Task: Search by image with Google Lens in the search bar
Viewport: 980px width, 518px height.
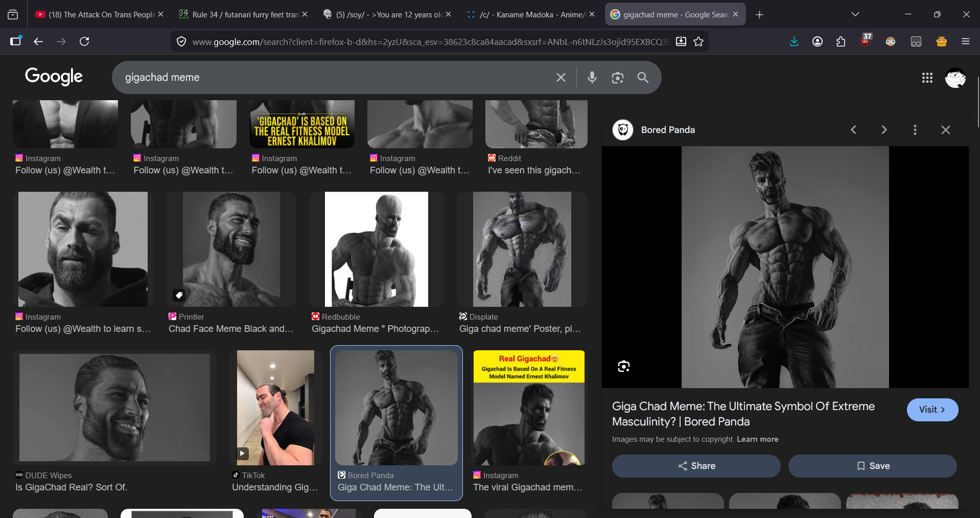Action: pos(618,77)
